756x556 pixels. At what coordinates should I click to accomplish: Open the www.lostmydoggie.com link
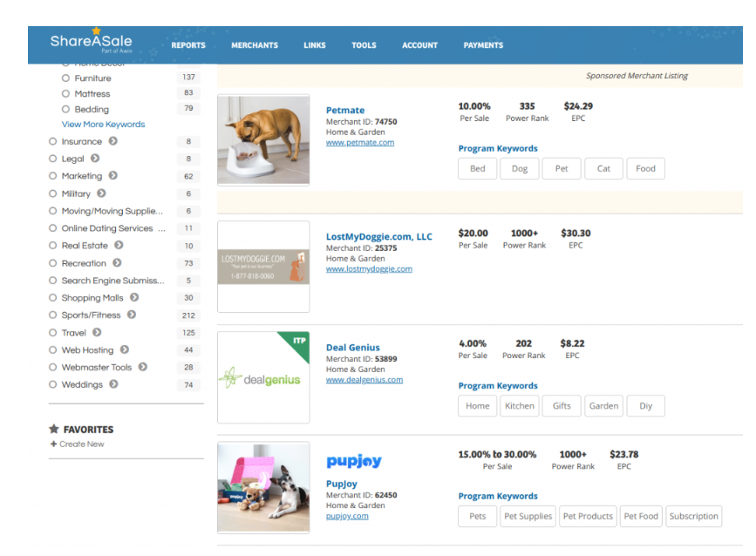coord(369,268)
